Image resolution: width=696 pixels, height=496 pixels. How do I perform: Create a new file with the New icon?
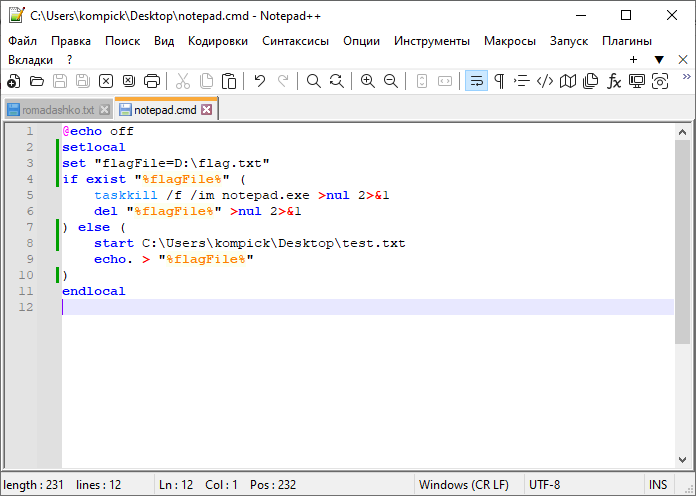coord(14,81)
